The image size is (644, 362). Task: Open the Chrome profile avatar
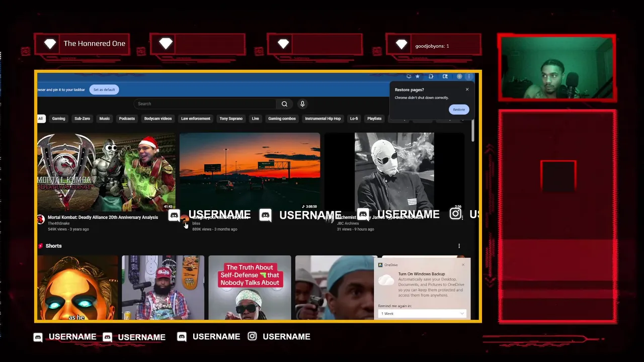459,76
